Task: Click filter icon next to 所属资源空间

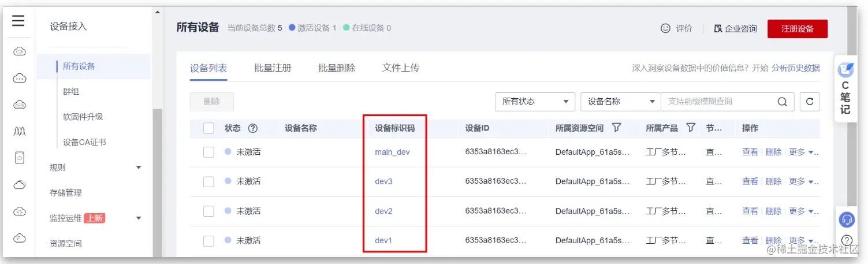Action: click(616, 128)
